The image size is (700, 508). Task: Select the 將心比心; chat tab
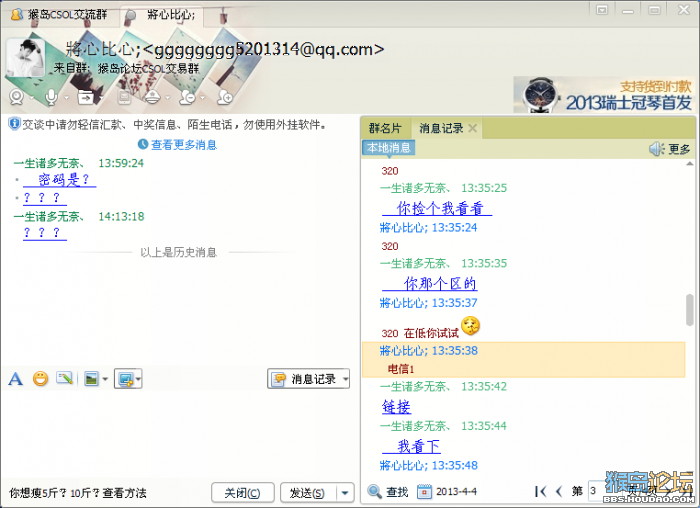tap(162, 16)
